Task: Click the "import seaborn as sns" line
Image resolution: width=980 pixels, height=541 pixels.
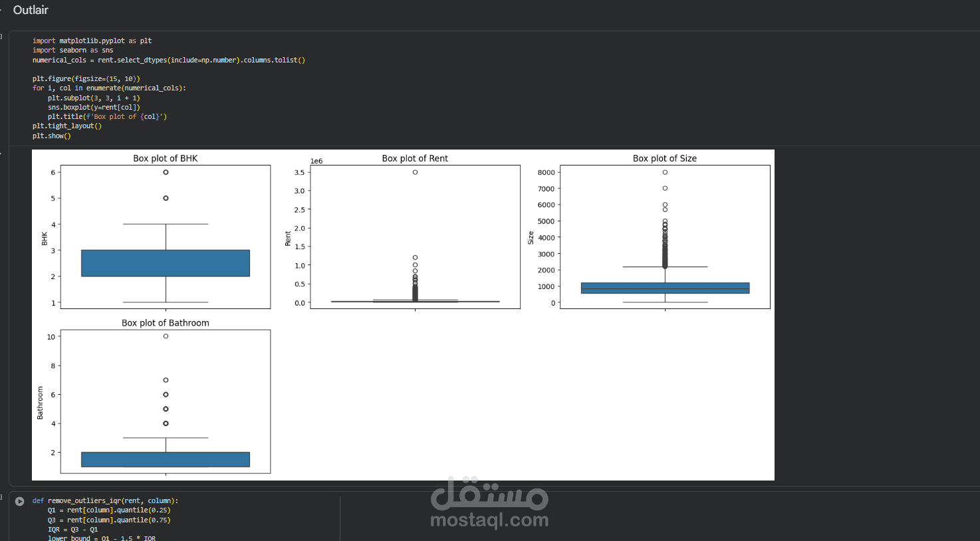Action: [73, 50]
